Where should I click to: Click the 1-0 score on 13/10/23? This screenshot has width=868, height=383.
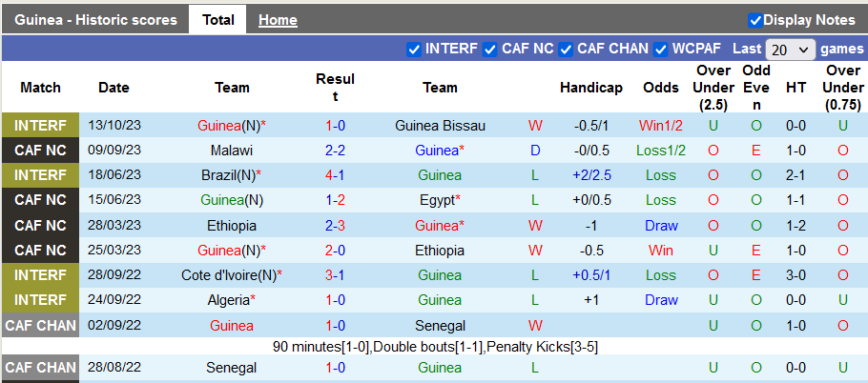[336, 126]
